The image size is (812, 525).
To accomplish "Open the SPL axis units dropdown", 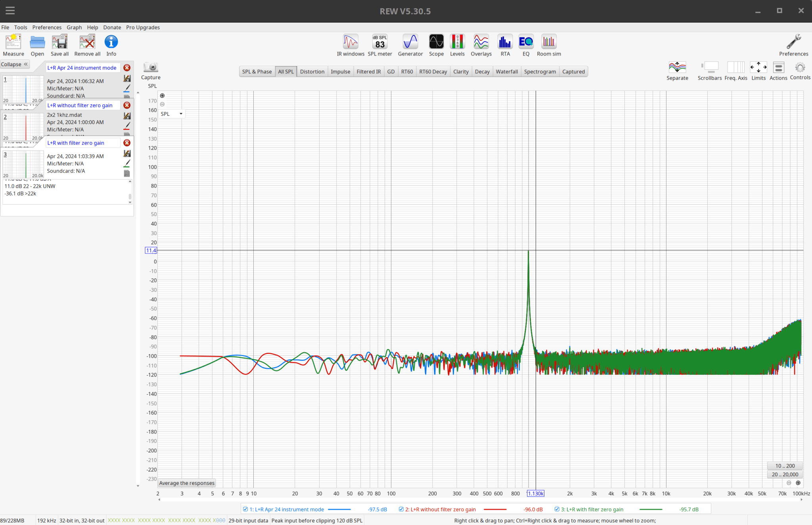I will (x=172, y=114).
